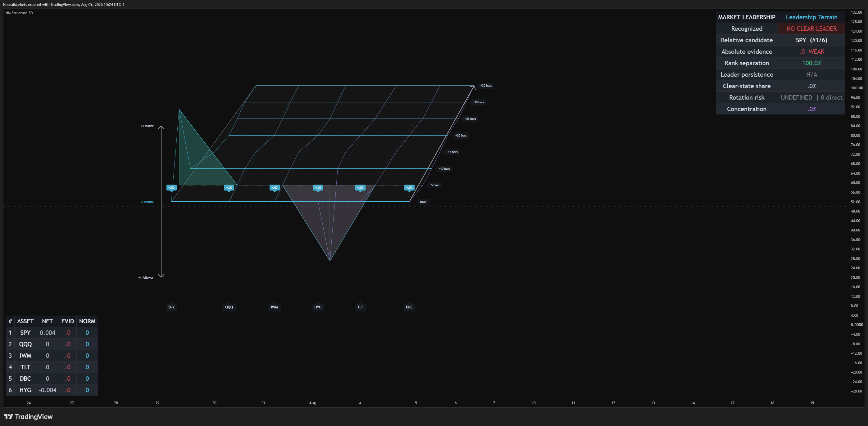Viewport: 868px width, 426px height.
Task: Click the 0.0000 price scale label
Action: coord(857,325)
